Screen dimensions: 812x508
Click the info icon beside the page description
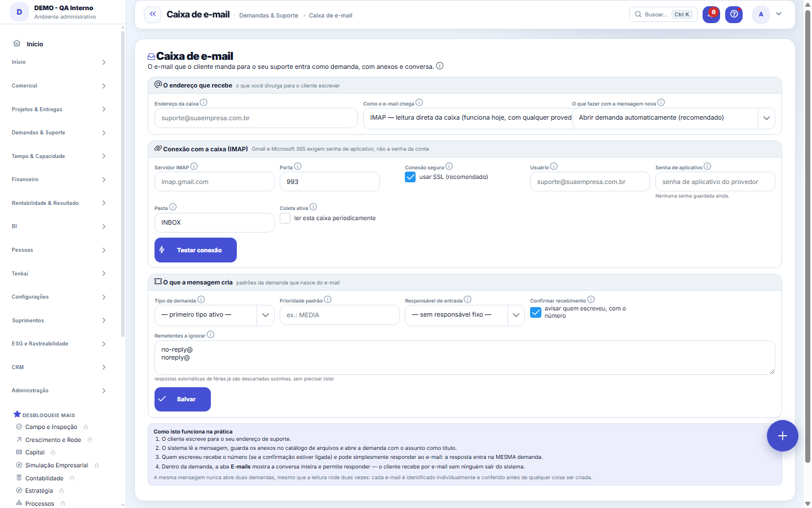click(x=440, y=66)
